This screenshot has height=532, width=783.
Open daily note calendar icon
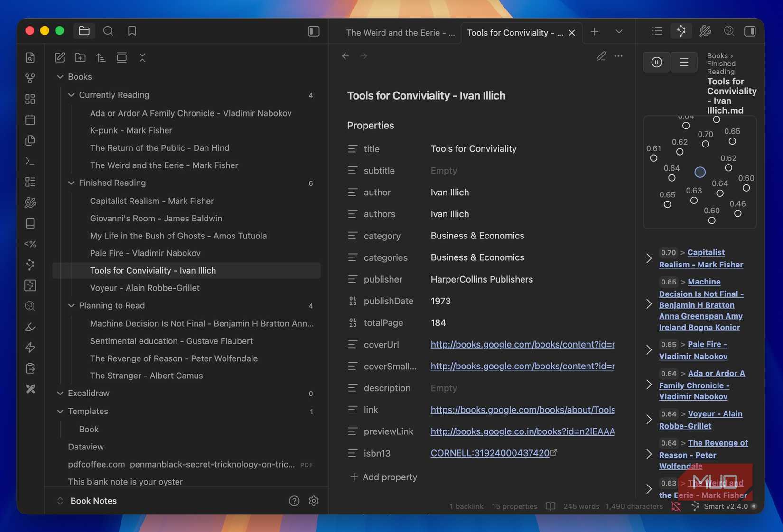click(30, 119)
